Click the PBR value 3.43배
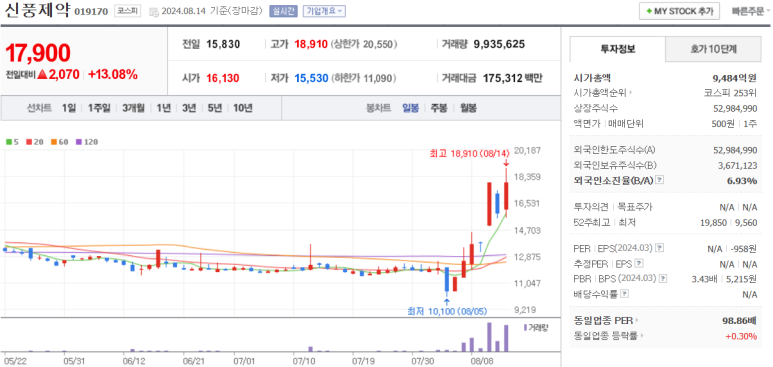The image size is (773, 367). click(x=705, y=279)
